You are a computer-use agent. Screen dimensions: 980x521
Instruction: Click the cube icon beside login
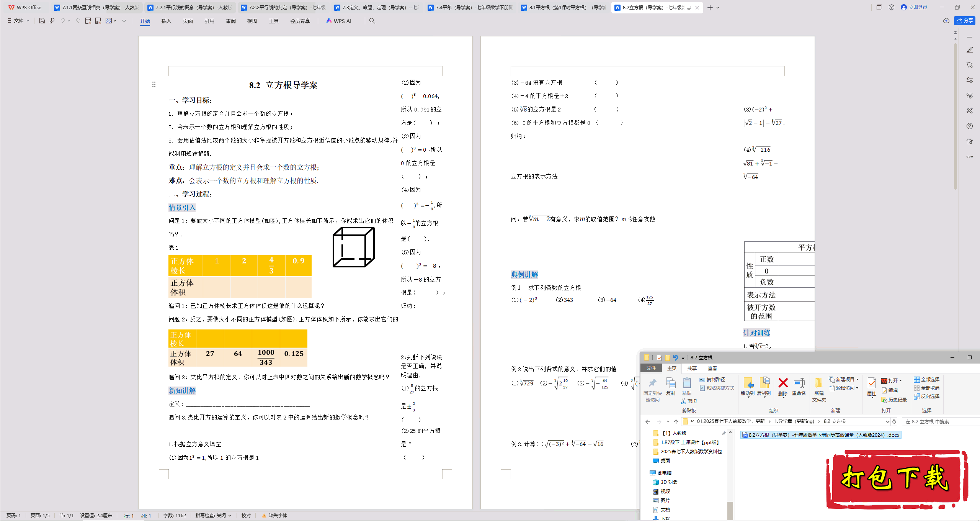point(892,7)
